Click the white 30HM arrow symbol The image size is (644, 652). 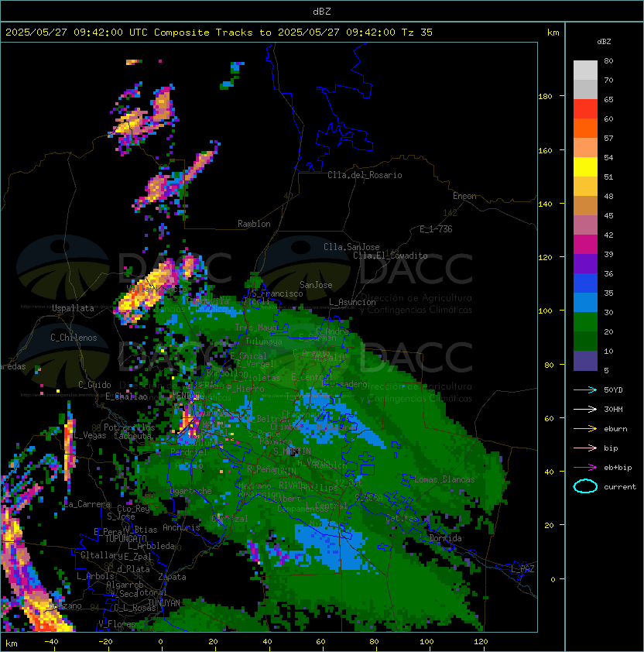585,410
